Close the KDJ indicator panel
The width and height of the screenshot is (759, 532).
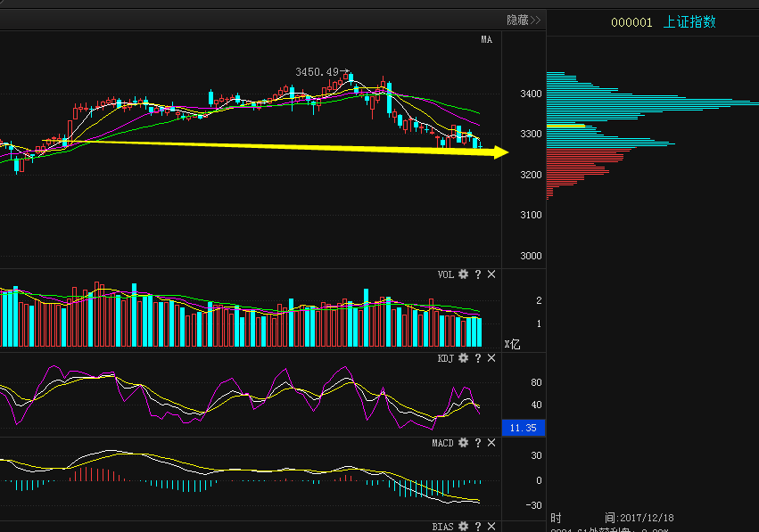pos(491,358)
